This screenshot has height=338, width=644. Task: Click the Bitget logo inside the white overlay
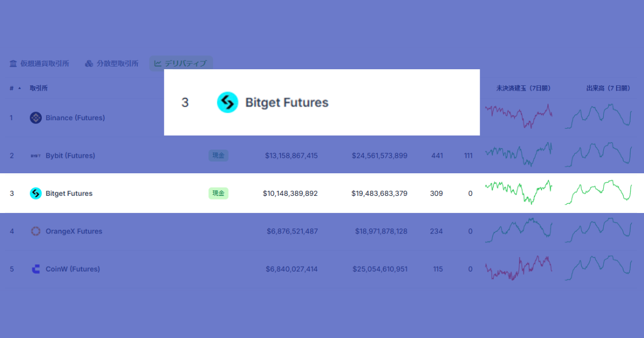(x=228, y=102)
